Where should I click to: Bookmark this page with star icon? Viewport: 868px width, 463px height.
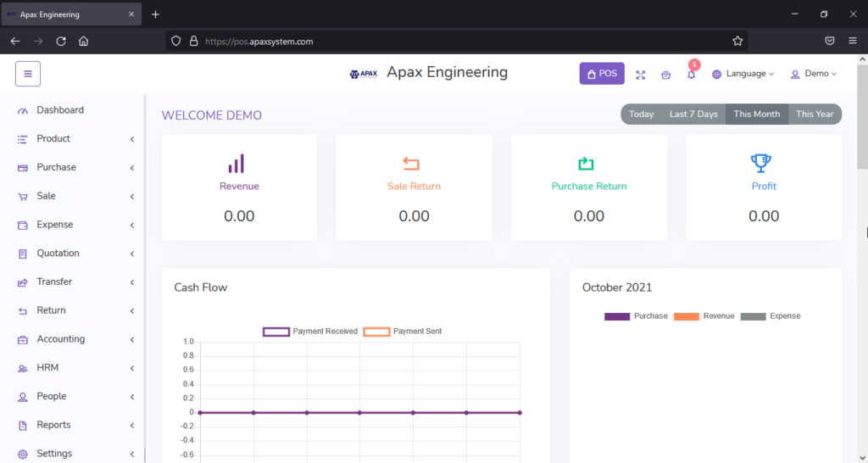click(737, 41)
